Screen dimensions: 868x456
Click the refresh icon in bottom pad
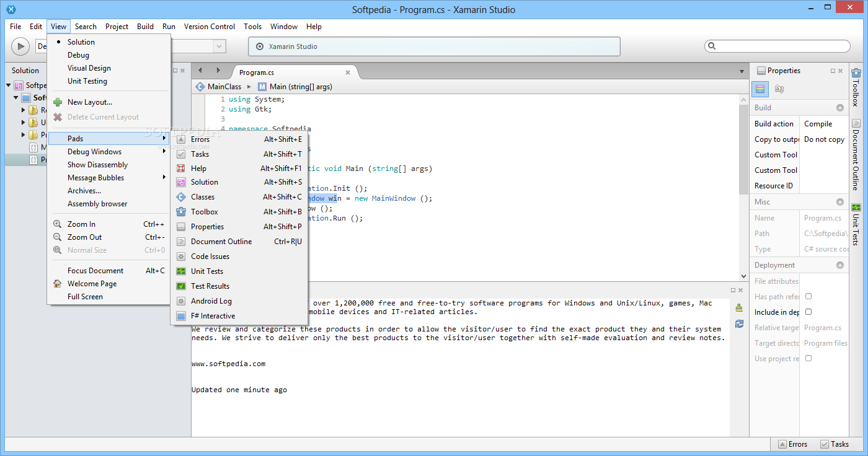click(x=739, y=324)
